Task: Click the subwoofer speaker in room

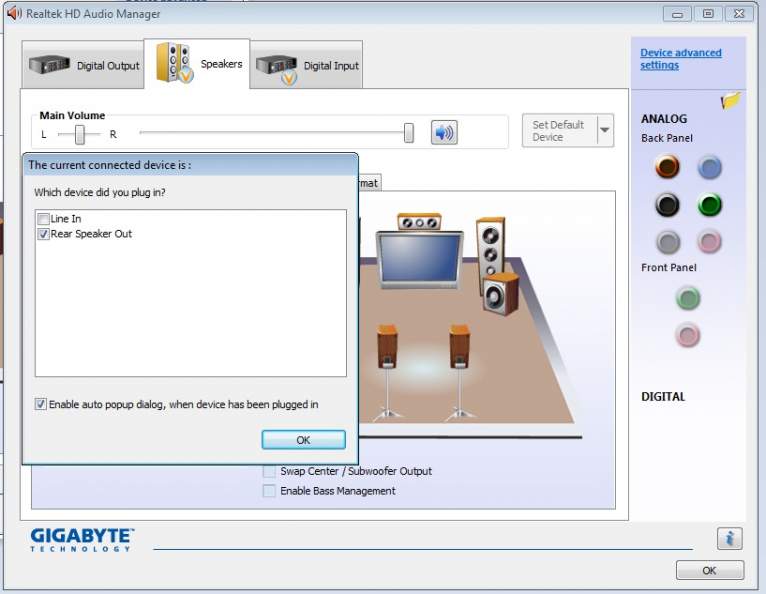Action: [x=501, y=293]
